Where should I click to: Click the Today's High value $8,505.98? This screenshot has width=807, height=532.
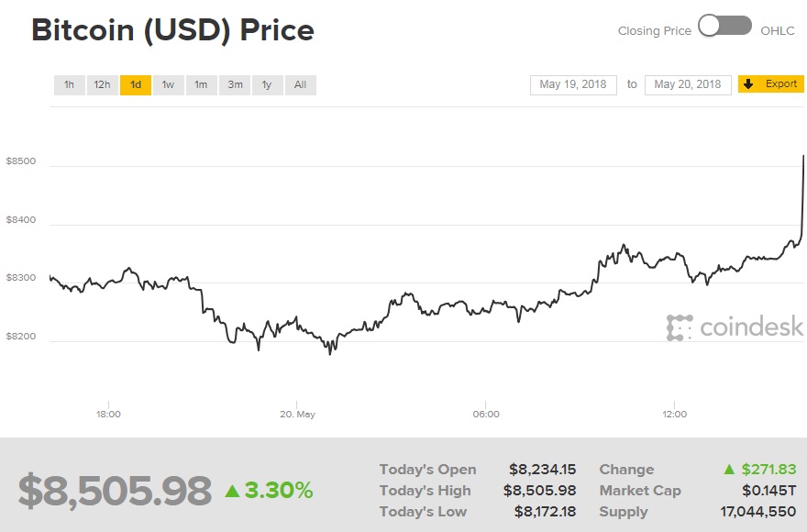click(x=541, y=490)
